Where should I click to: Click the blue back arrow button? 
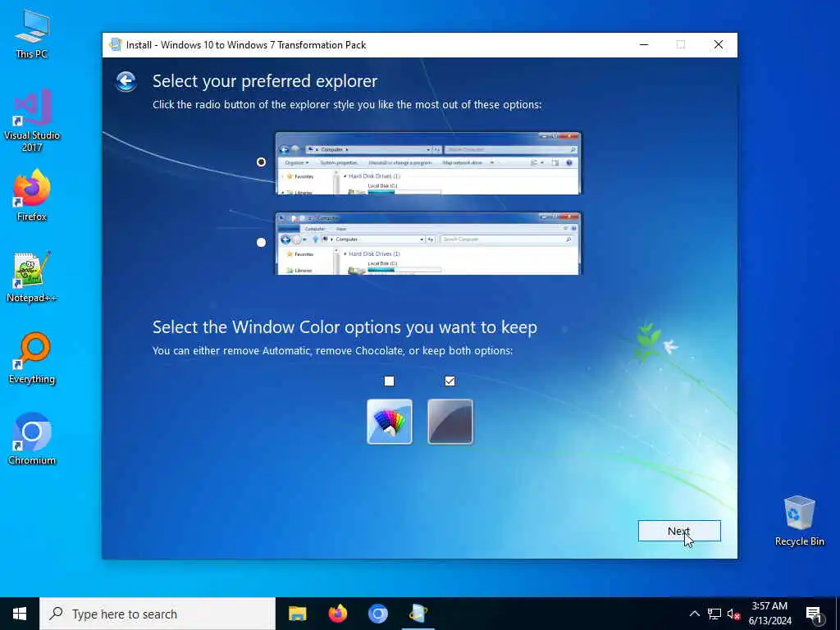click(x=126, y=81)
